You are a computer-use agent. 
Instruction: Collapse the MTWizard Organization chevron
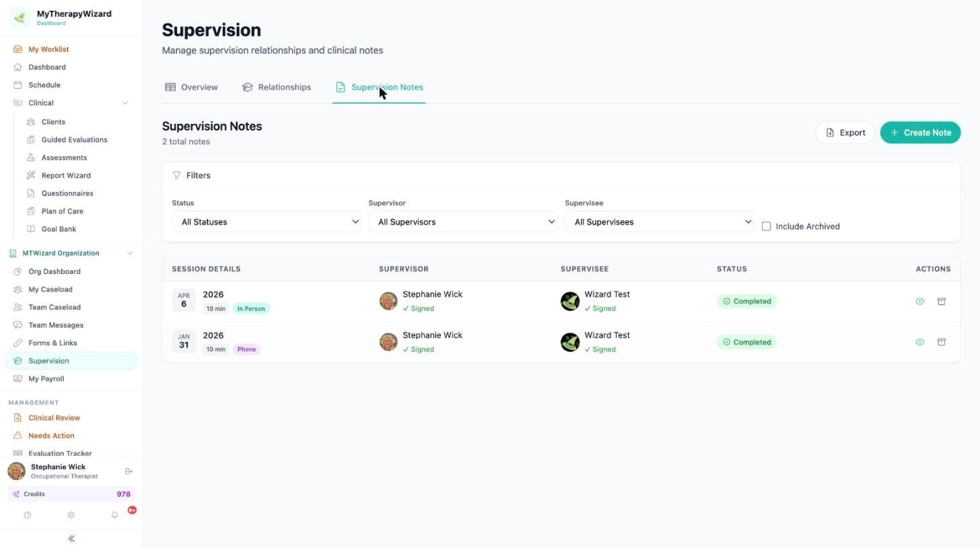coord(130,253)
